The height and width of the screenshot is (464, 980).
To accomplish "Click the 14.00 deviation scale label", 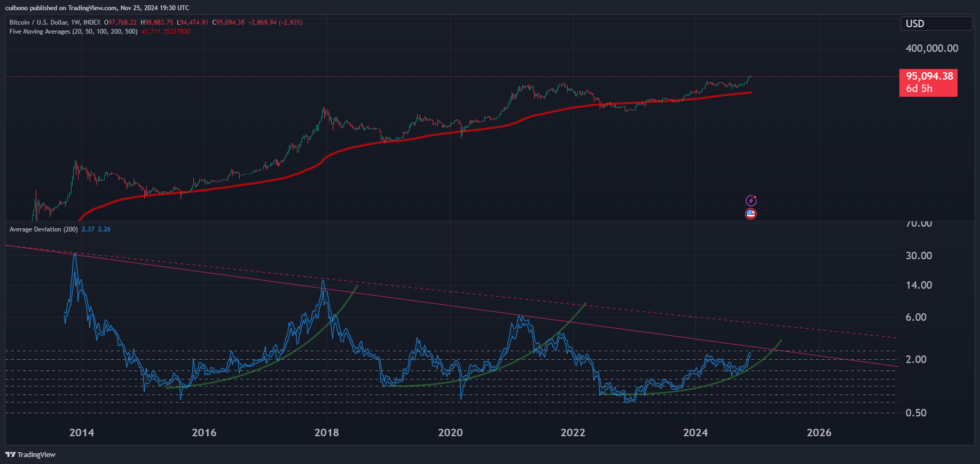I will [x=919, y=285].
